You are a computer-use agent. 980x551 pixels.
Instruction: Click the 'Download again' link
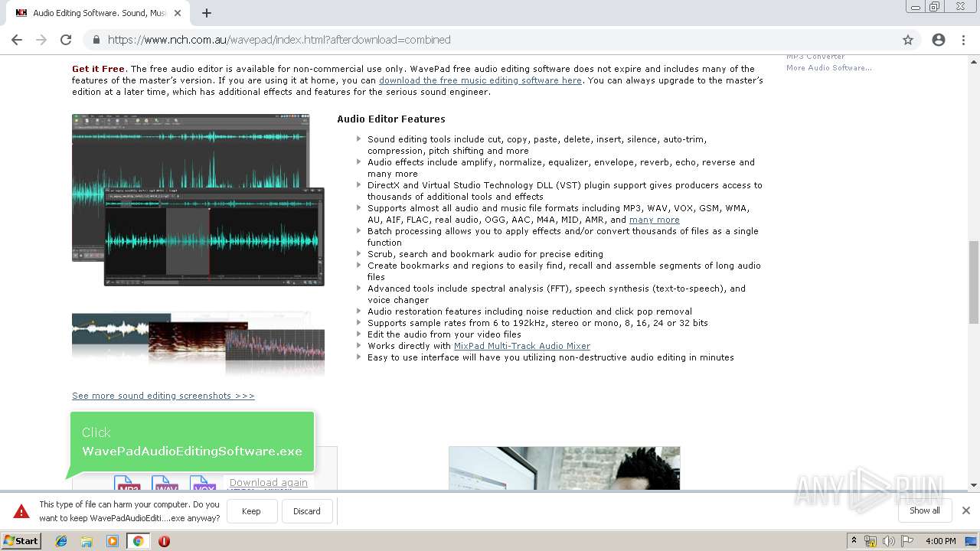(269, 482)
